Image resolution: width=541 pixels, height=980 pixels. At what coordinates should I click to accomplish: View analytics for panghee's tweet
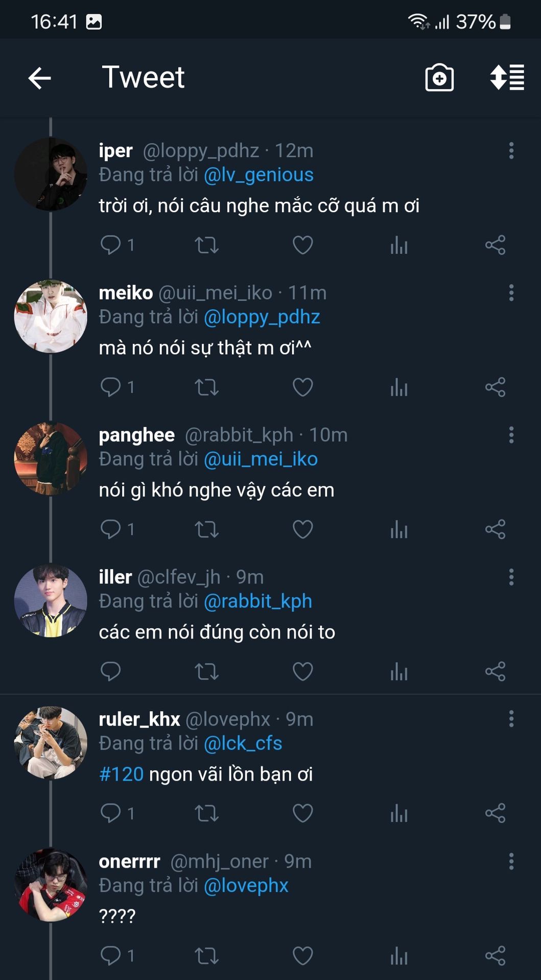point(399,529)
